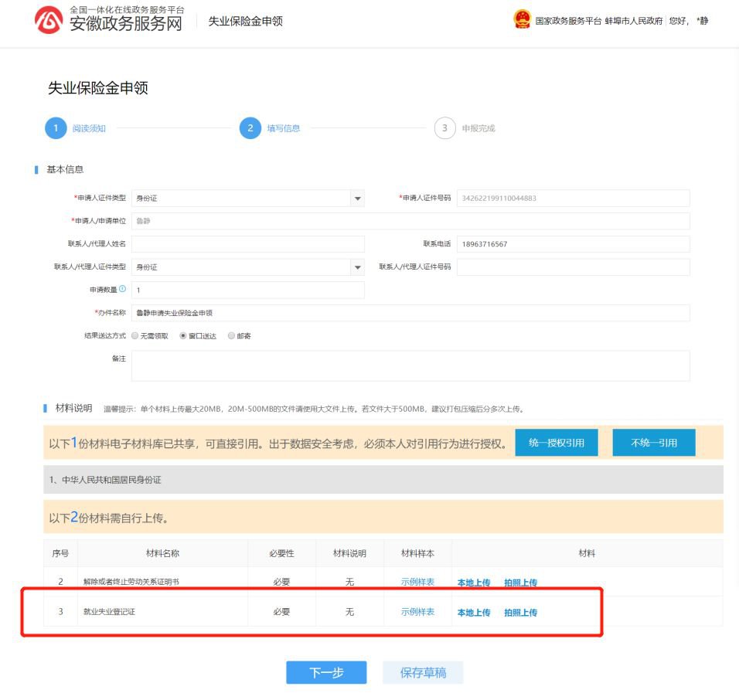Click the 不统一引用 button
This screenshot has width=739, height=700.
pos(654,443)
